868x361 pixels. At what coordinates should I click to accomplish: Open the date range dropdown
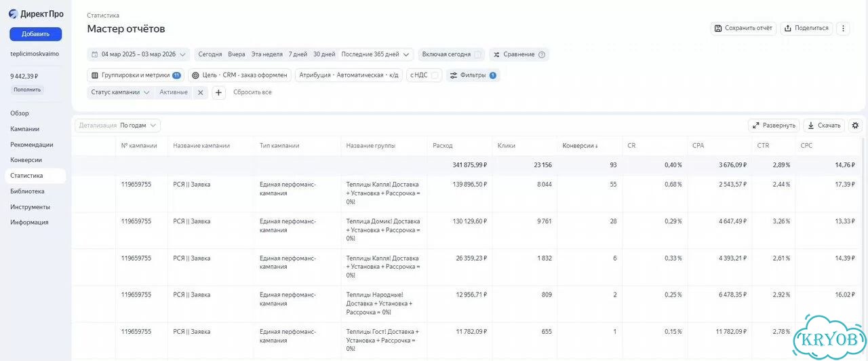point(138,54)
